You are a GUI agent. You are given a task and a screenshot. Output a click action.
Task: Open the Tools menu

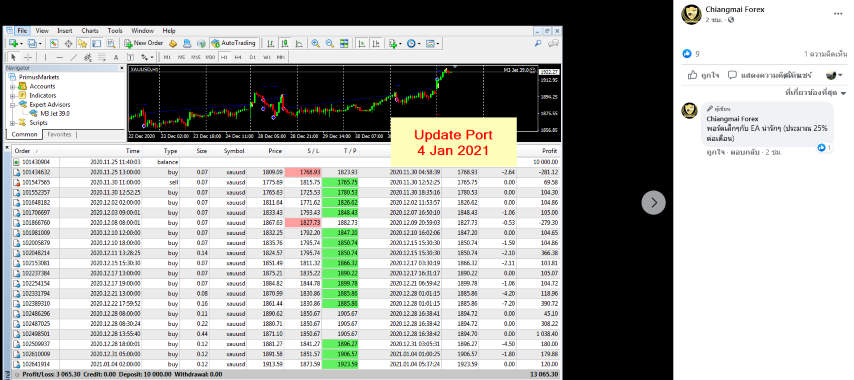click(x=115, y=31)
